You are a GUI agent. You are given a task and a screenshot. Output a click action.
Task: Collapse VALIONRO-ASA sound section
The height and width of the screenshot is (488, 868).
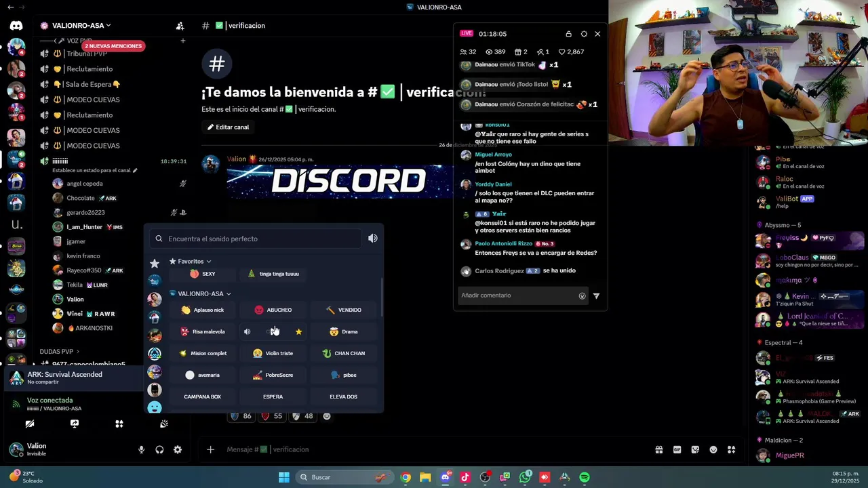click(200, 293)
